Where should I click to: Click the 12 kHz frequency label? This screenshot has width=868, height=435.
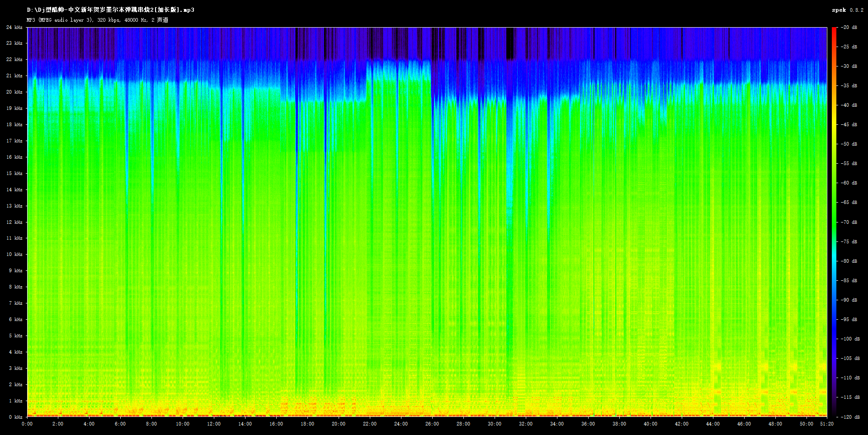point(14,222)
